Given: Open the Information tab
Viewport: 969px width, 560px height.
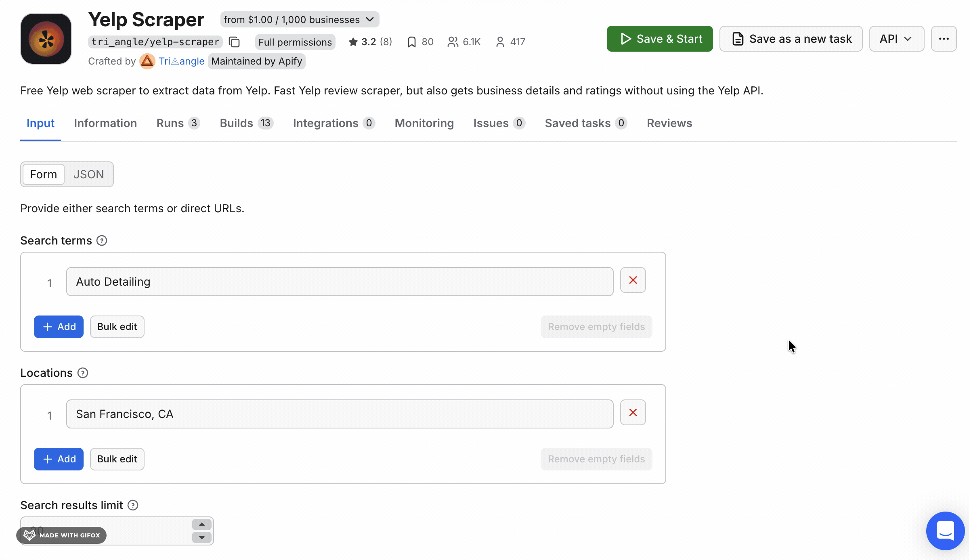Looking at the screenshot, I should 105,123.
